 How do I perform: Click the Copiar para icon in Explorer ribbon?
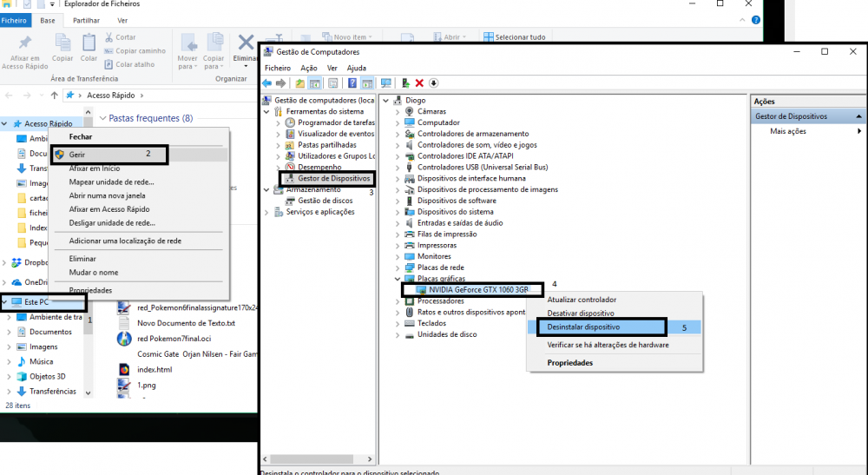(x=214, y=42)
